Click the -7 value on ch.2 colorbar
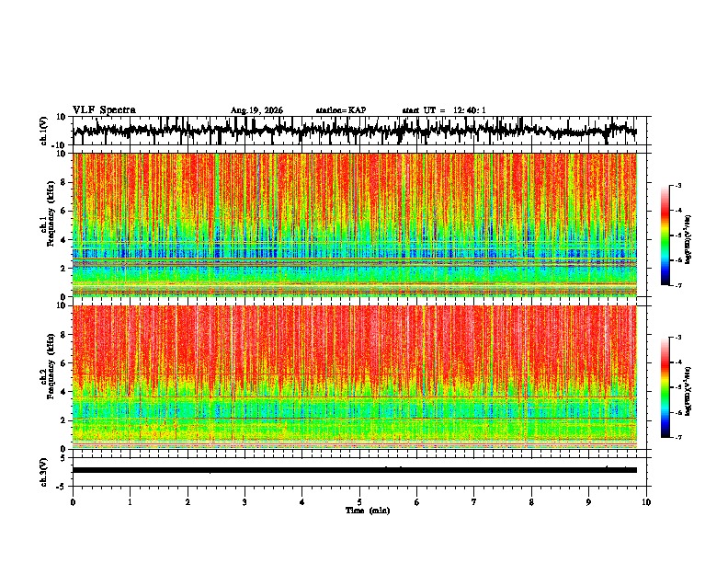Screen dimensions: 728x563 [x=677, y=437]
